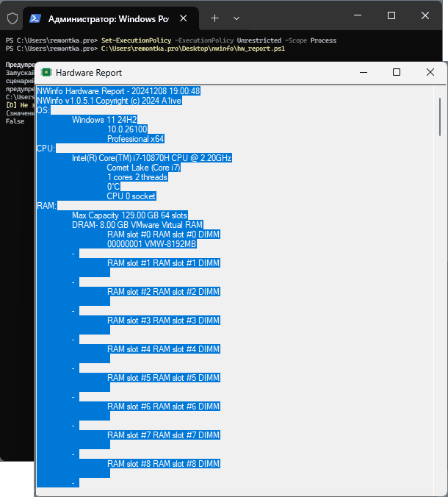Click the Hardware Report window chip icon
The height and width of the screenshot is (497, 448).
click(46, 73)
